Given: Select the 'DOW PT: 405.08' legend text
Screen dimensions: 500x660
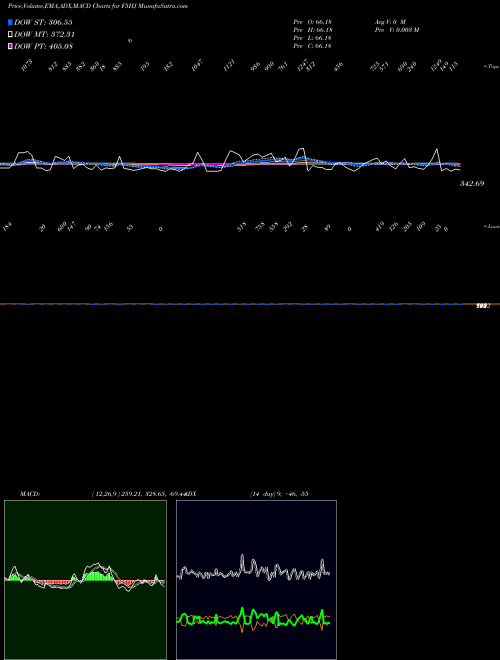Looking at the screenshot, I should (44, 46).
